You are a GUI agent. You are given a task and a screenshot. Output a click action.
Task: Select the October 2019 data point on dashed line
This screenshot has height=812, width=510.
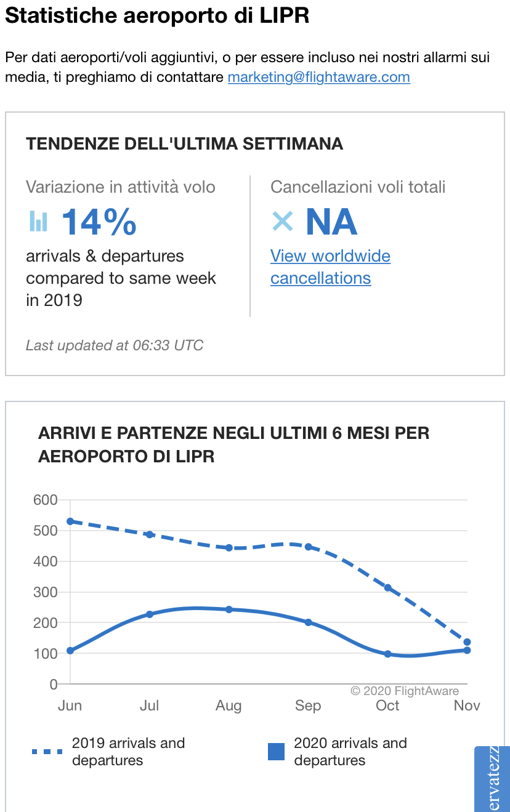(387, 588)
